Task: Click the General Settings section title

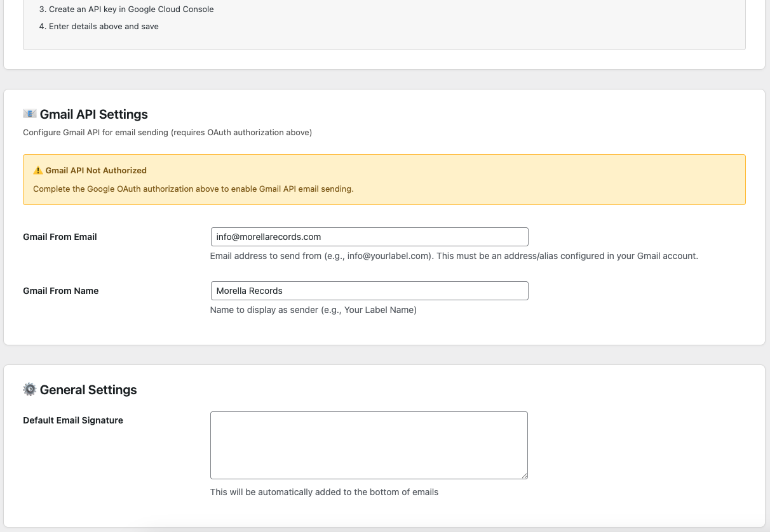Action: pyautogui.click(x=88, y=390)
